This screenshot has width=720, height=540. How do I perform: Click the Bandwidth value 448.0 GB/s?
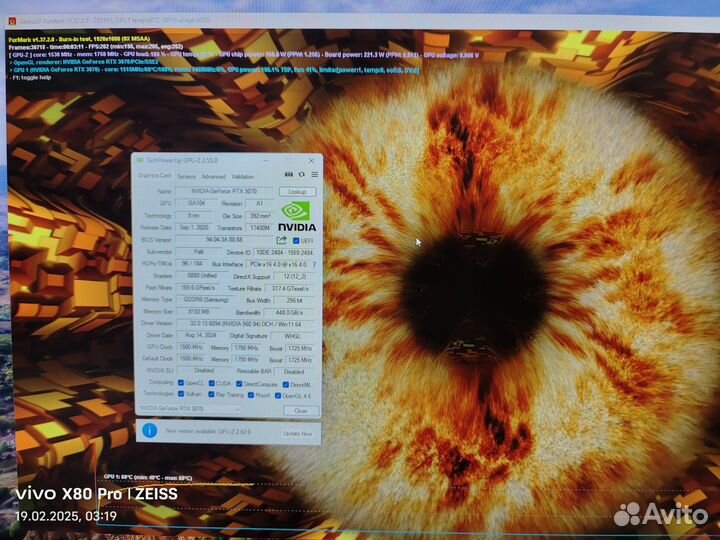[290, 313]
